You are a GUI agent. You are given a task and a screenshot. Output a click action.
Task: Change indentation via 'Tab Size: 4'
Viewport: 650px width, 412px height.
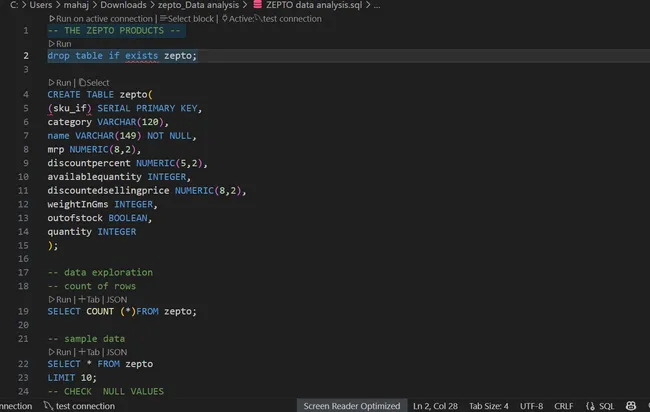coord(488,406)
